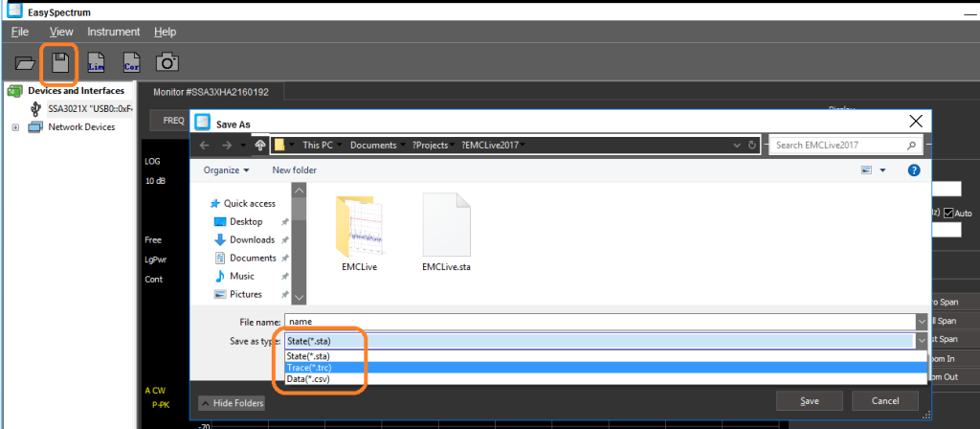Click the save floppy disk toolbar icon
The width and height of the screenshot is (980, 429).
[60, 63]
